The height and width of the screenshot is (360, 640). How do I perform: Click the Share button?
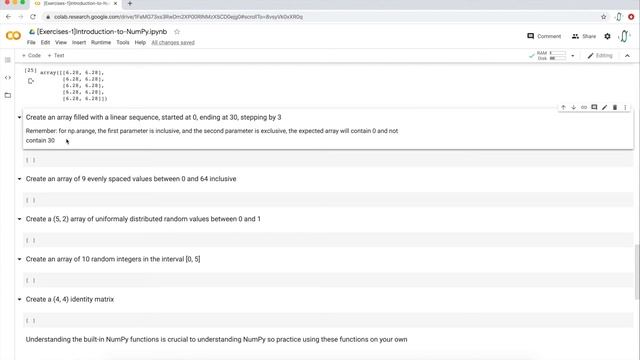584,36
